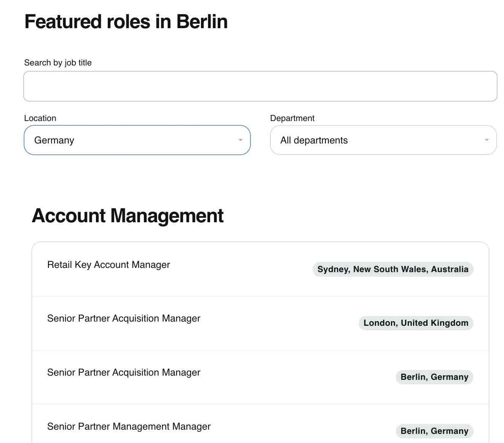This screenshot has height=443, width=504.
Task: Click the job title search field
Action: click(260, 86)
